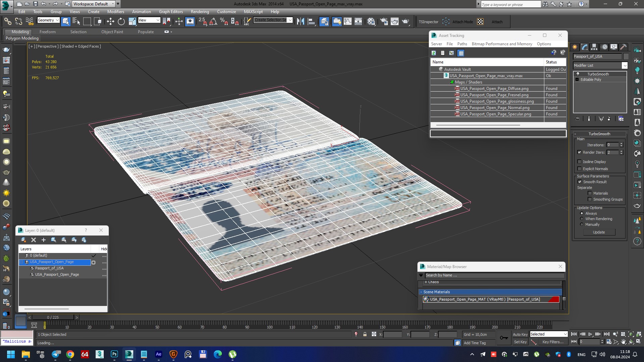Click the Remove modifier trash icon
The width and height of the screenshot is (644, 362).
pos(609,119)
